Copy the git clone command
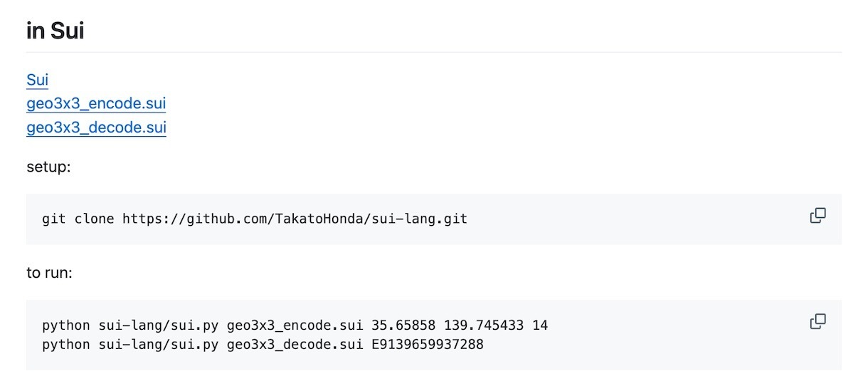Image resolution: width=868 pixels, height=391 pixels. tap(818, 215)
